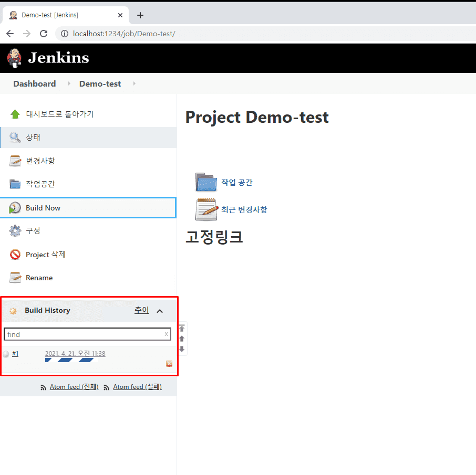This screenshot has width=476, height=475.
Task: Click the magnifier status icon
Action: (15, 137)
